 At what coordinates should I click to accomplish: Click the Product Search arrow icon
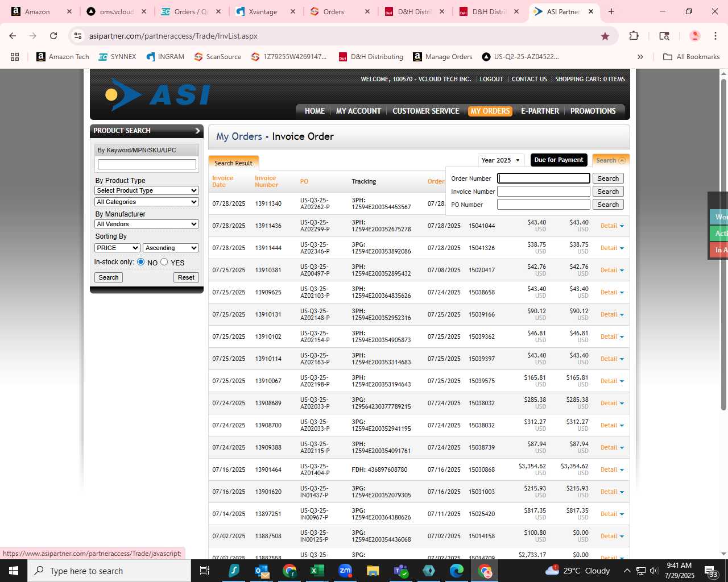[x=197, y=131]
